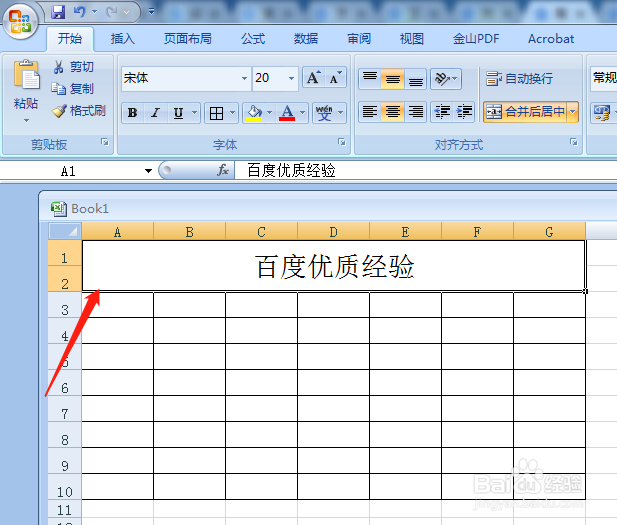The image size is (617, 525).
Task: Align text to the left
Action: (x=370, y=112)
